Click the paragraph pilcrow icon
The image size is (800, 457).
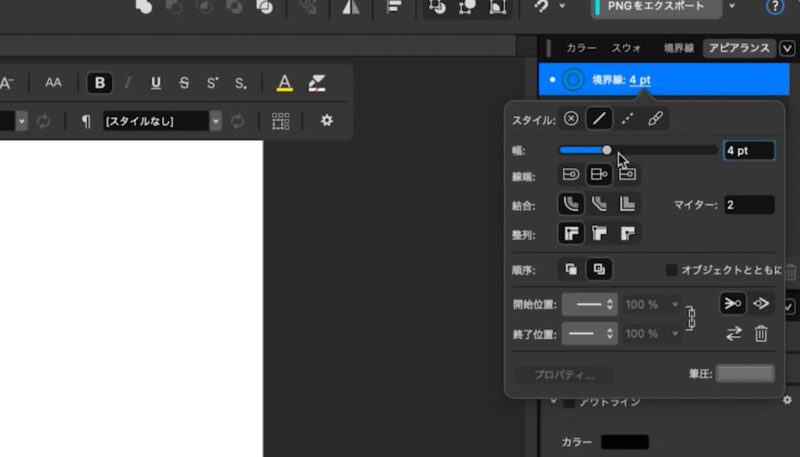(x=86, y=121)
